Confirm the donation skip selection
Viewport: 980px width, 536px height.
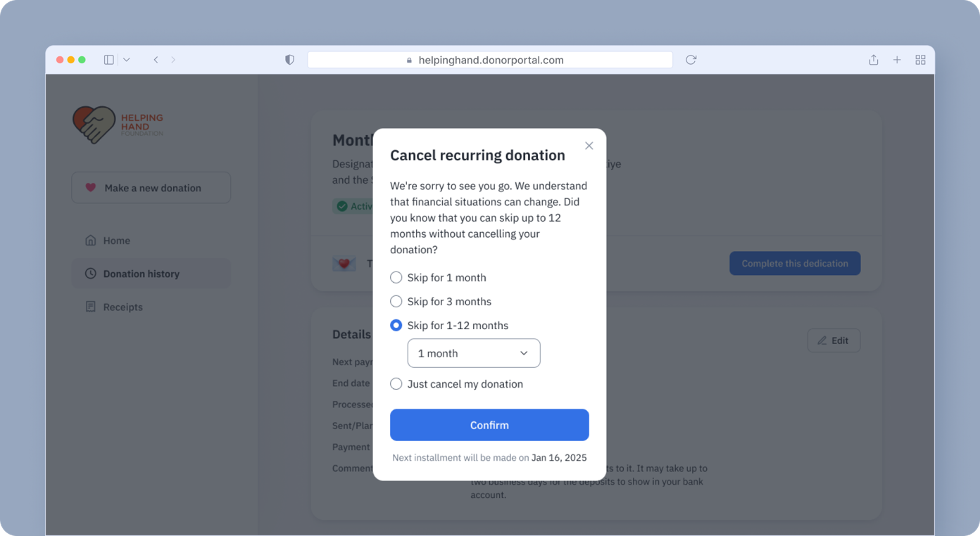point(489,425)
